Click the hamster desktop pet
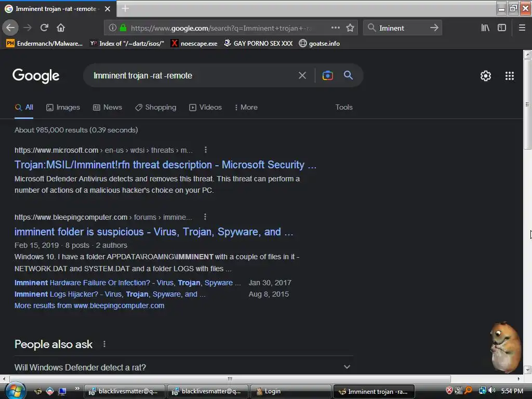This screenshot has height=399, width=532. [x=506, y=347]
